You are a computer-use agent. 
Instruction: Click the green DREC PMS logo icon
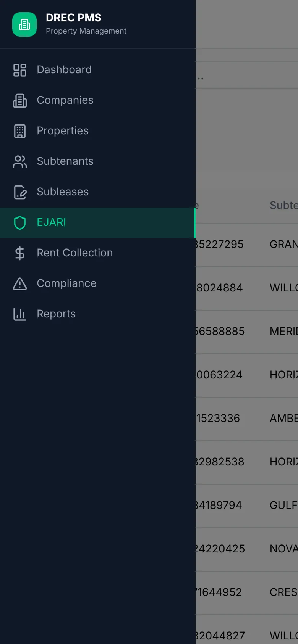tap(24, 24)
